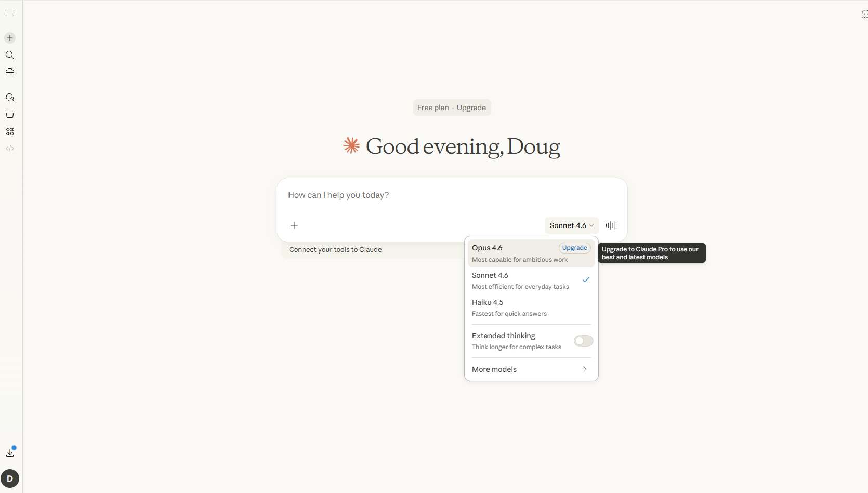Click the plus attachment icon in composer
Viewport: 868px width, 493px height.
[294, 225]
